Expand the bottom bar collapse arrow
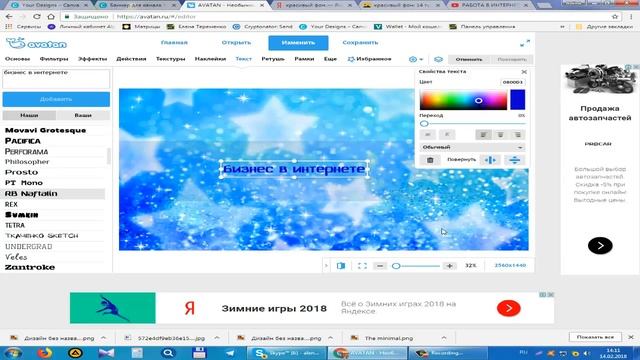Image resolution: width=640 pixels, height=360 pixels. click(x=326, y=266)
